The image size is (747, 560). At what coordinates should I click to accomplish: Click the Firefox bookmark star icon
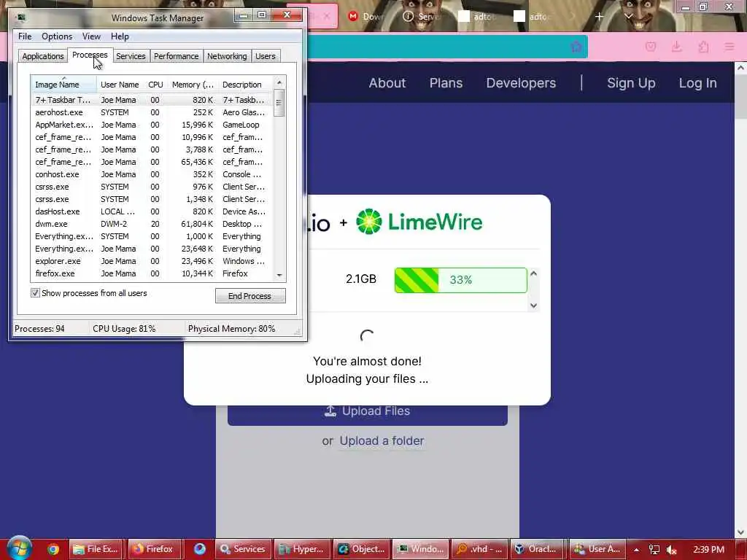click(576, 47)
